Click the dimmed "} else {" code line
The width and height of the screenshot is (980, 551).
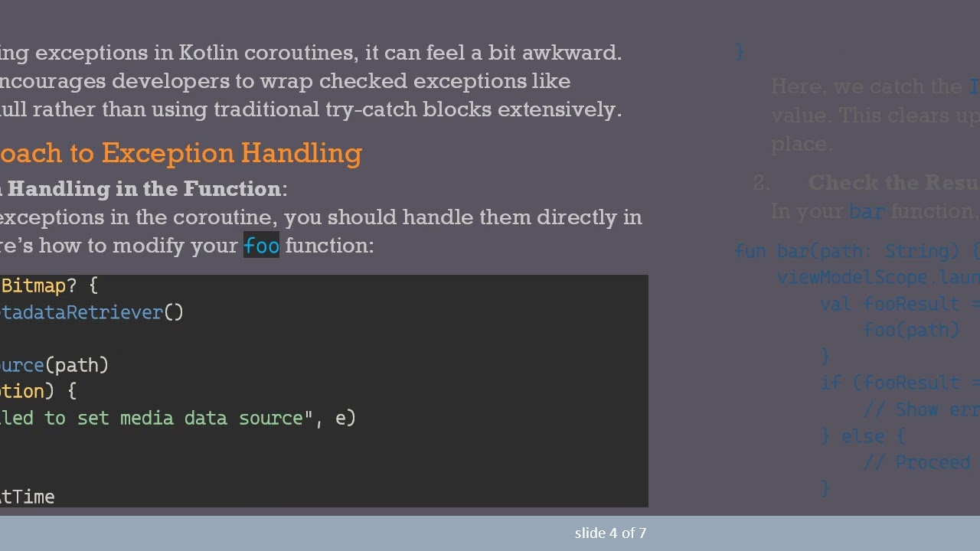click(x=863, y=436)
